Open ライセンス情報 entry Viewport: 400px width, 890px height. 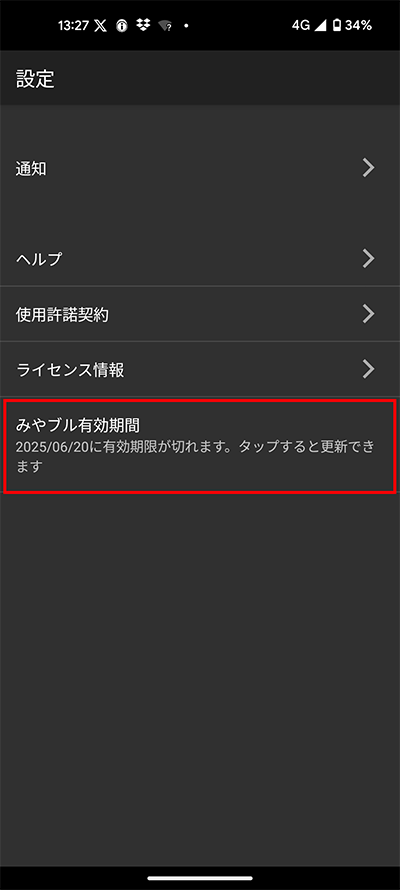click(x=200, y=370)
